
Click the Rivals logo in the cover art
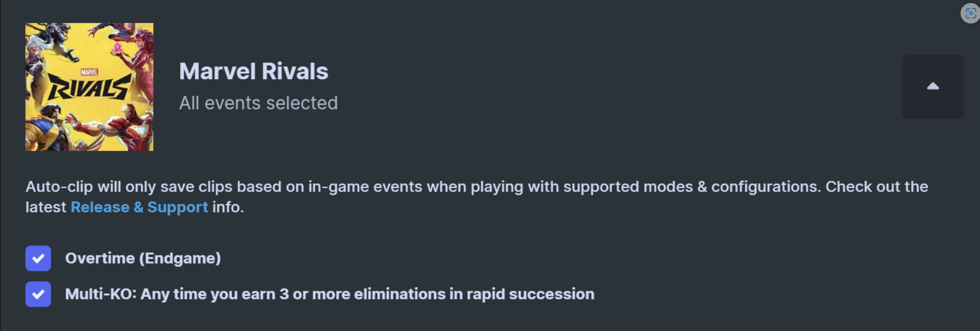89,88
